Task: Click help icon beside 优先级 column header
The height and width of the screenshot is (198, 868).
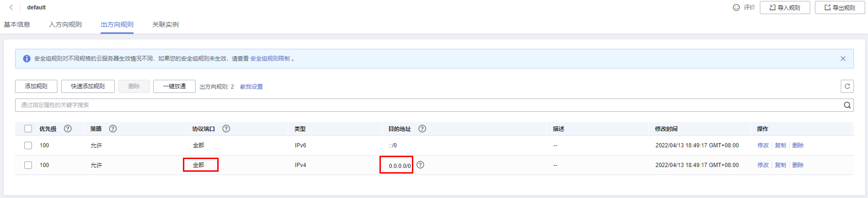Action: click(x=68, y=129)
